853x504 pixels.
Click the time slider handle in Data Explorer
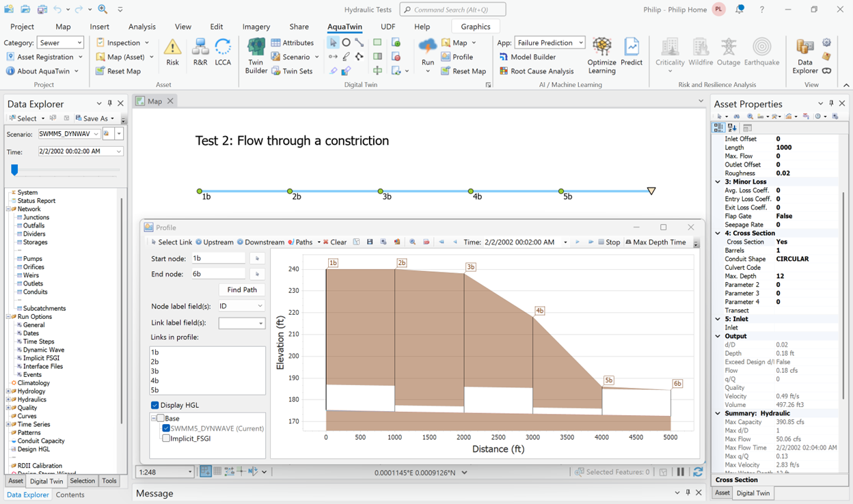point(14,170)
